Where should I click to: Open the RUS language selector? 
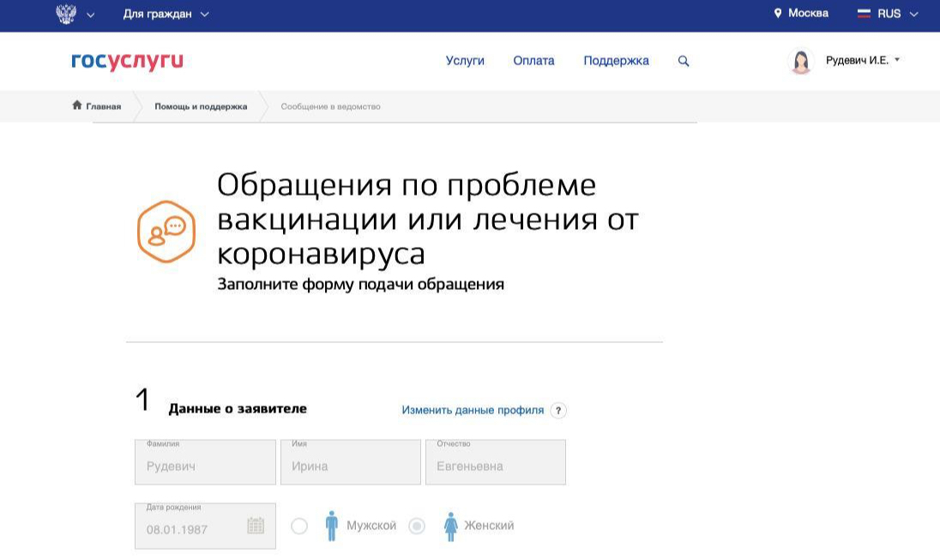889,14
